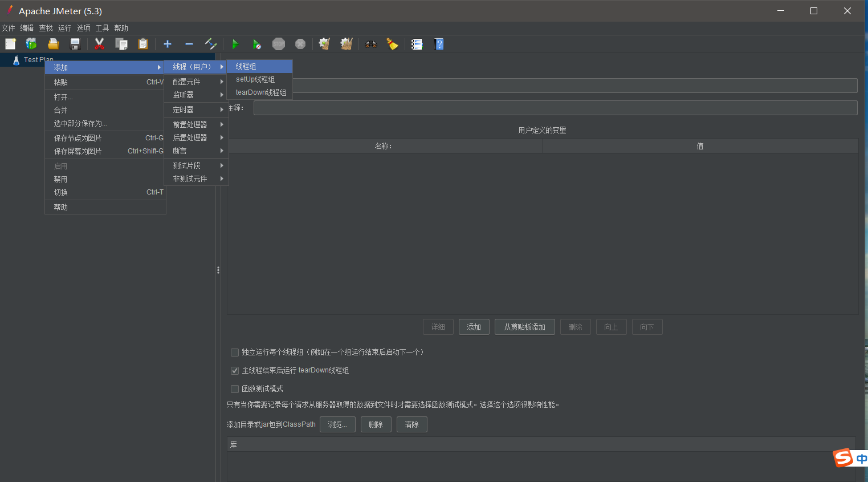This screenshot has width=868, height=482.
Task: Click the Toggle enable/disable icon
Action: click(x=211, y=44)
